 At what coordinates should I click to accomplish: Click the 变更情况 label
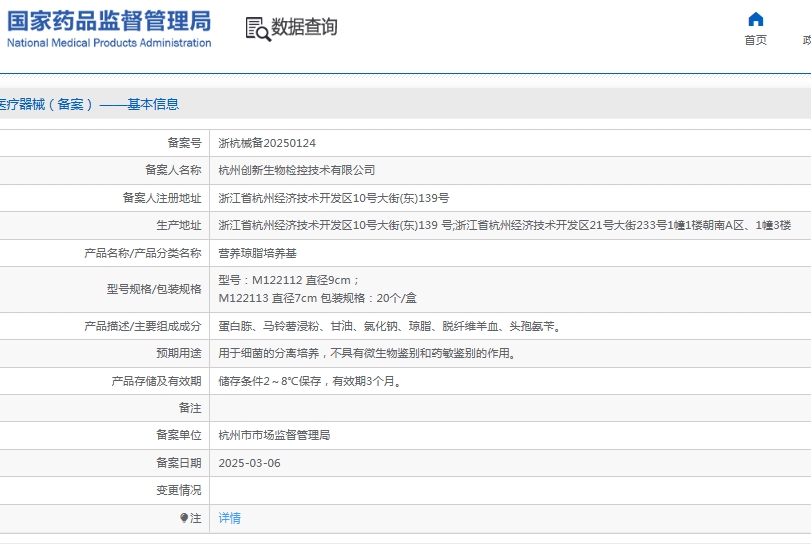point(178,490)
